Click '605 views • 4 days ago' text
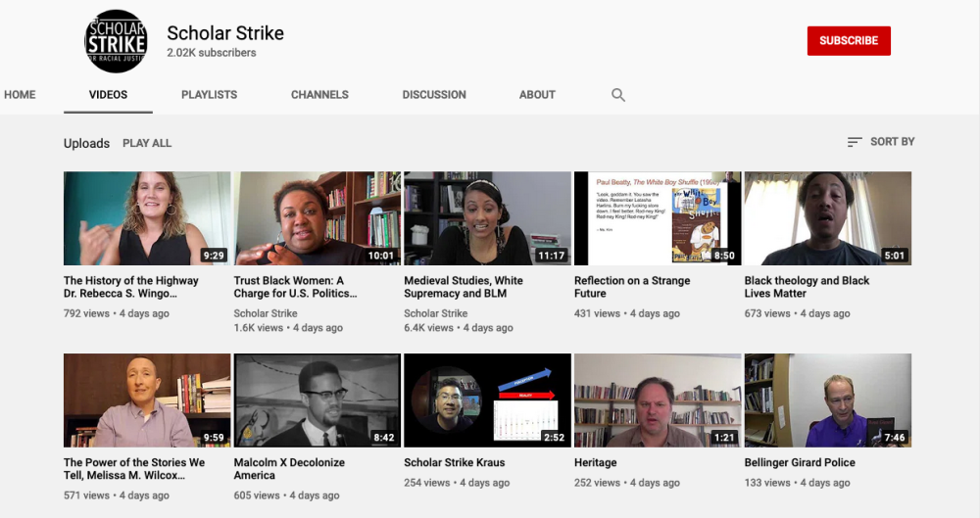Screen dimensions: 980x518 click(286, 495)
